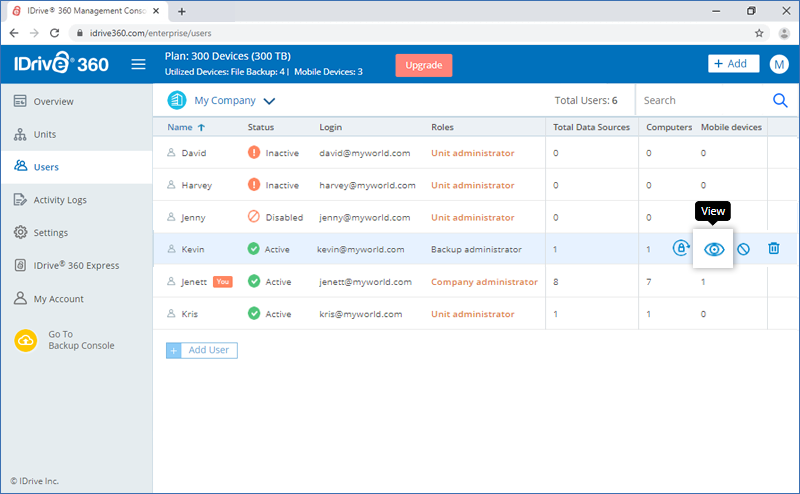Click the user icon beside Kris
This screenshot has width=800, height=494.
pos(171,313)
